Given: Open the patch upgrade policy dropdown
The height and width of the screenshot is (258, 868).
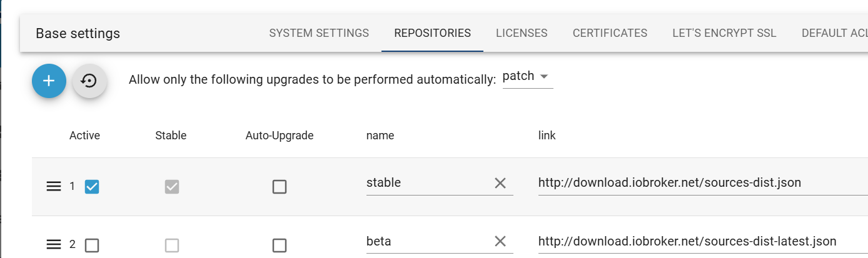Looking at the screenshot, I should tap(528, 77).
